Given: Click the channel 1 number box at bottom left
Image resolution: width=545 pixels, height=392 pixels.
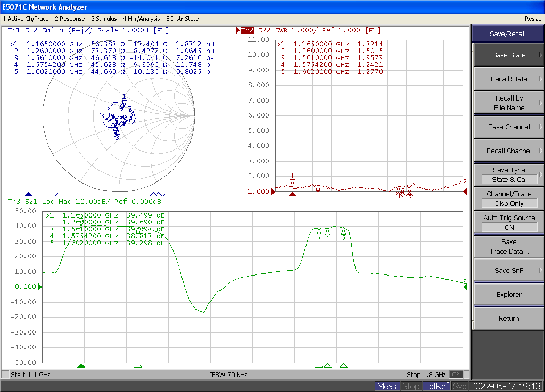Looking at the screenshot, I should click(5, 374).
